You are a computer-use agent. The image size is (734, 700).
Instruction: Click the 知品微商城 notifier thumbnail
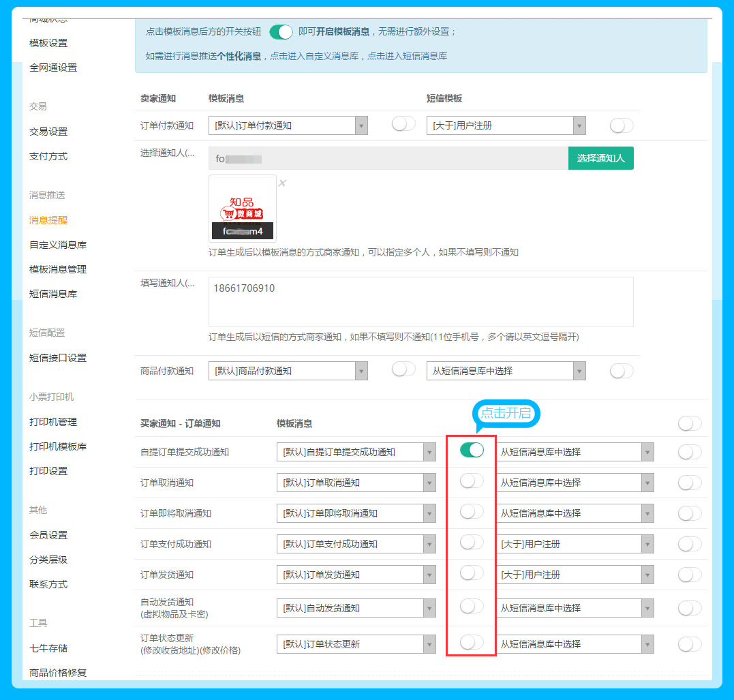coord(243,208)
